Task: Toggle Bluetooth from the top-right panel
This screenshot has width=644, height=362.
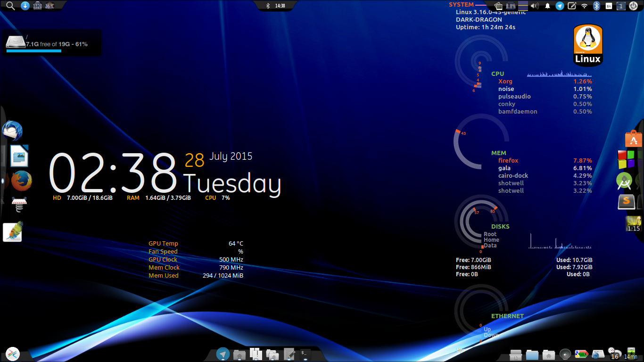Action: 596,6
